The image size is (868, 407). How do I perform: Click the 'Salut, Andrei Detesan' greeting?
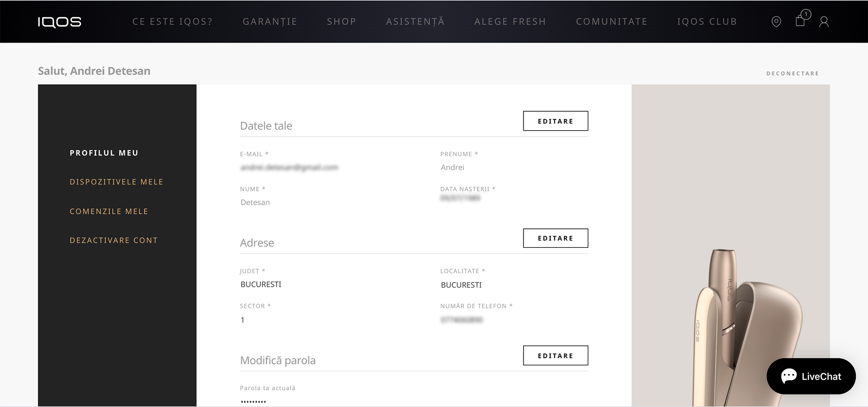click(x=94, y=71)
